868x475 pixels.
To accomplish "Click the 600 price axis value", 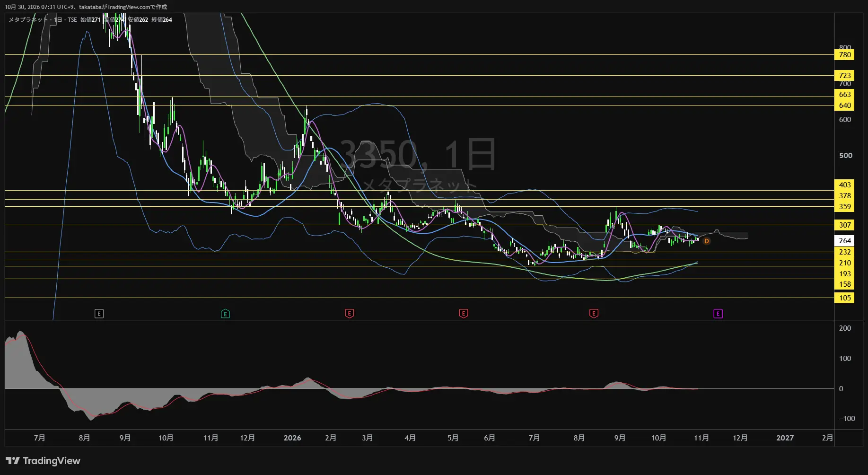I will coord(845,120).
